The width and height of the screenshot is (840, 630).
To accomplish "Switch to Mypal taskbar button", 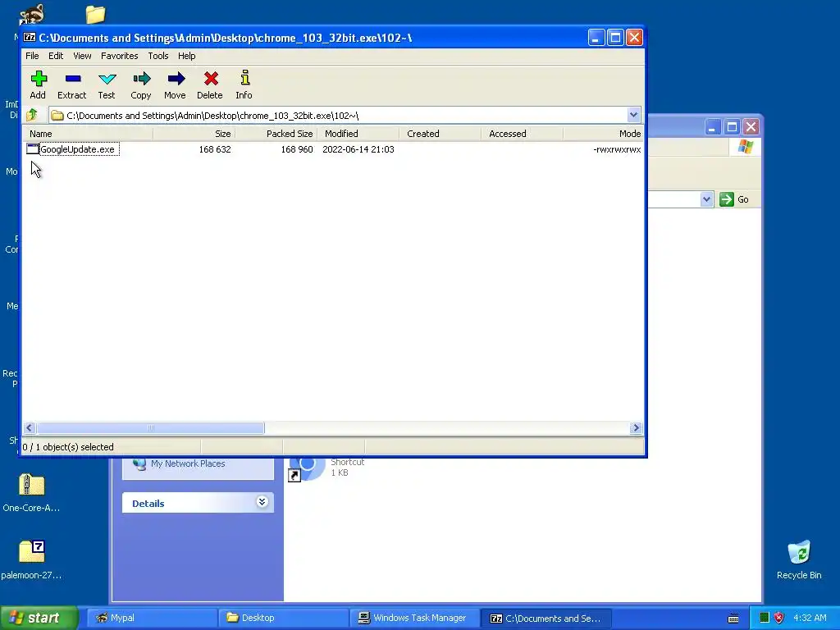I will [152, 618].
